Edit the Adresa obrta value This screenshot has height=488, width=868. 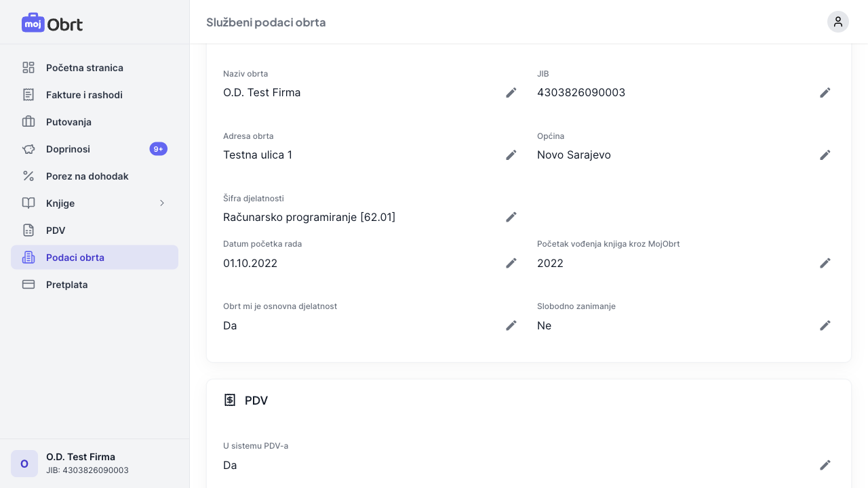(511, 155)
